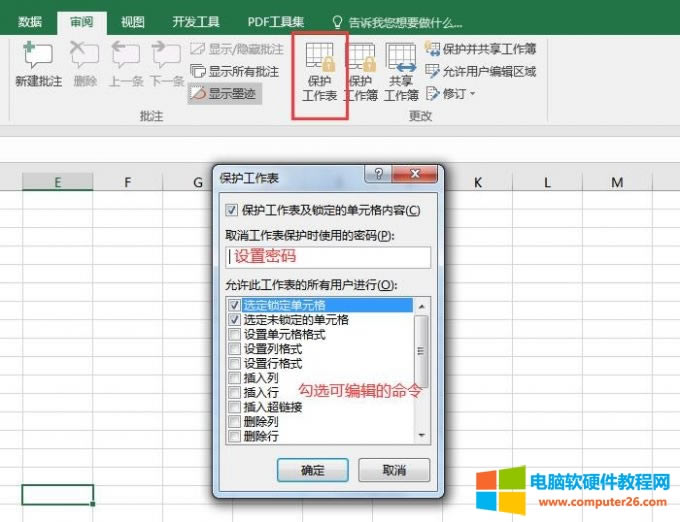Click 允许用户编辑区域 in the ribbon
Screen dimensions: 680x522
pyautogui.click(x=481, y=71)
